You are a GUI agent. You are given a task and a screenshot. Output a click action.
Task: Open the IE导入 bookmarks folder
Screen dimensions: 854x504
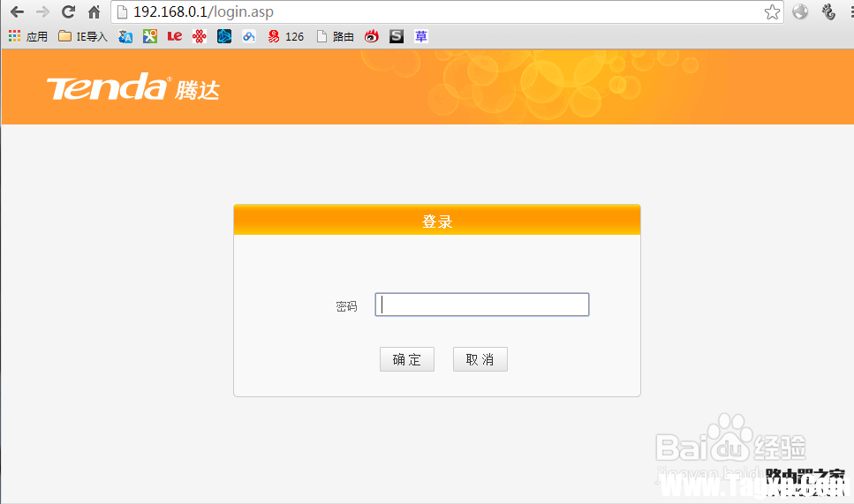click(x=83, y=36)
